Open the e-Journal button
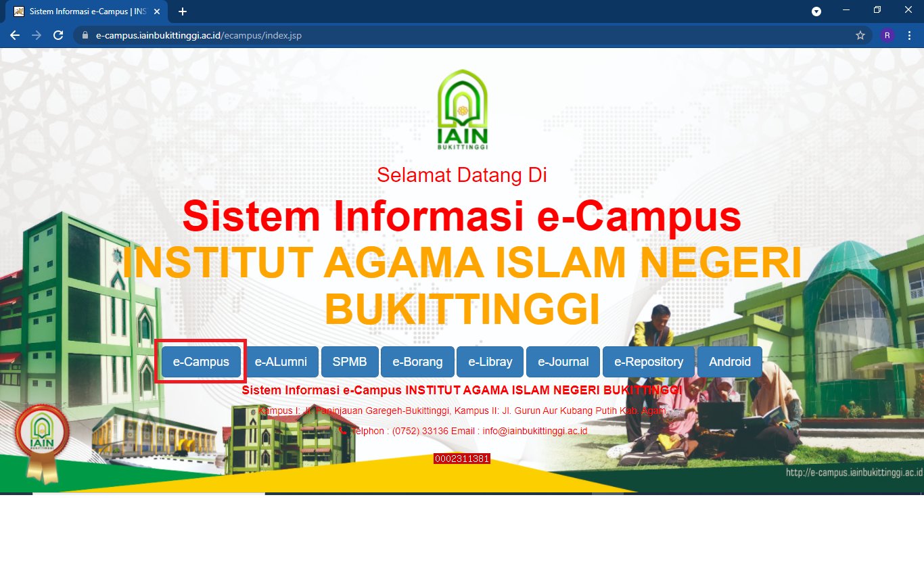924x583 pixels. [x=563, y=362]
